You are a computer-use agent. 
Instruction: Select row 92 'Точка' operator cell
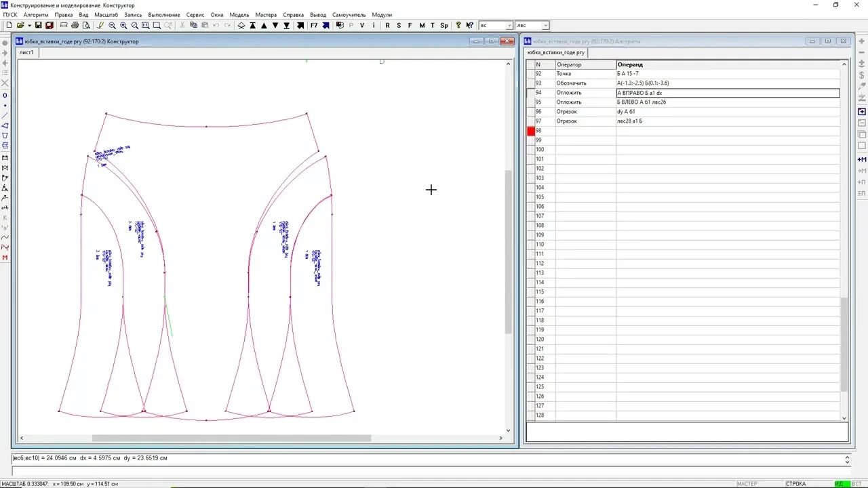(x=586, y=74)
